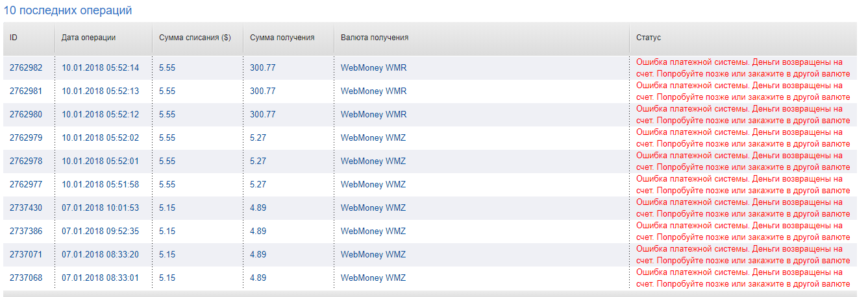Click date 07.01.2018 08:33:20
Screen dimensions: 868x297
point(100,254)
